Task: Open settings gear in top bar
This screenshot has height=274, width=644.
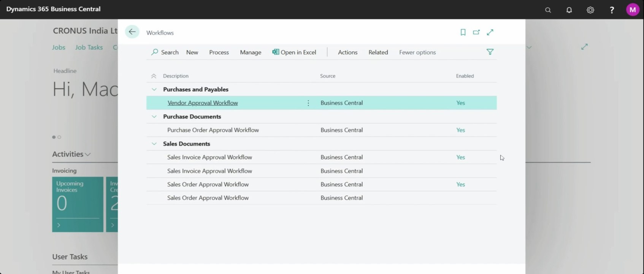Action: pyautogui.click(x=590, y=10)
